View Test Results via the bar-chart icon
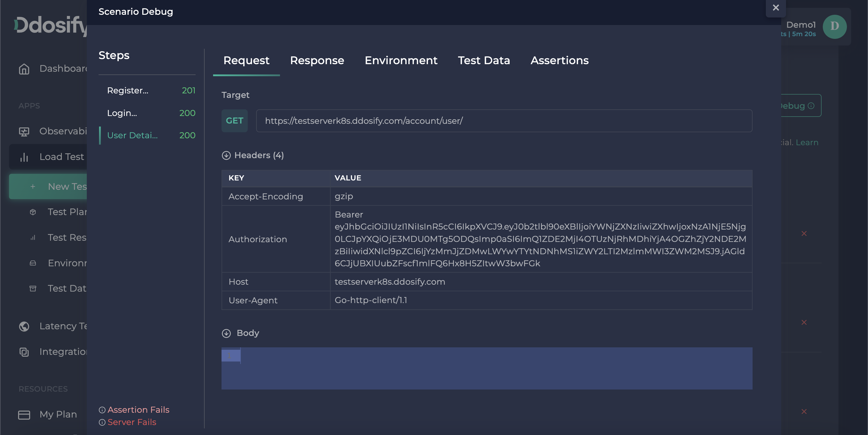868x435 pixels. coord(33,238)
